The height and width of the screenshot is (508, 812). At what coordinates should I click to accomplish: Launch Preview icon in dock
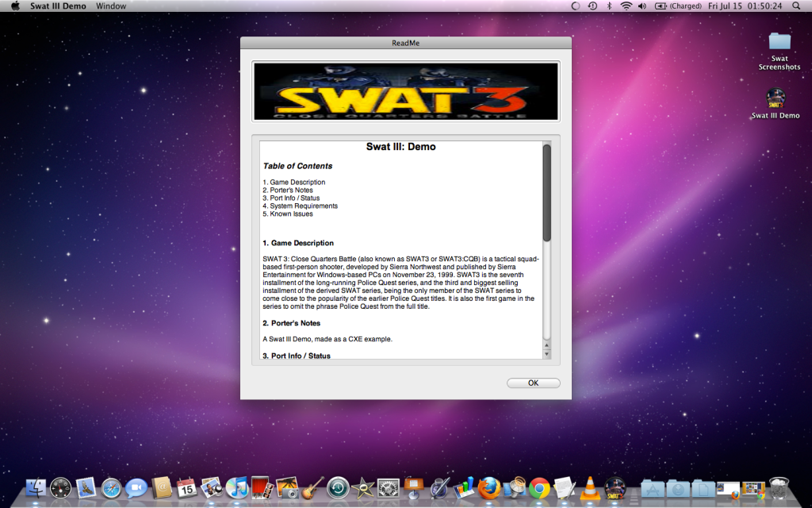point(212,488)
